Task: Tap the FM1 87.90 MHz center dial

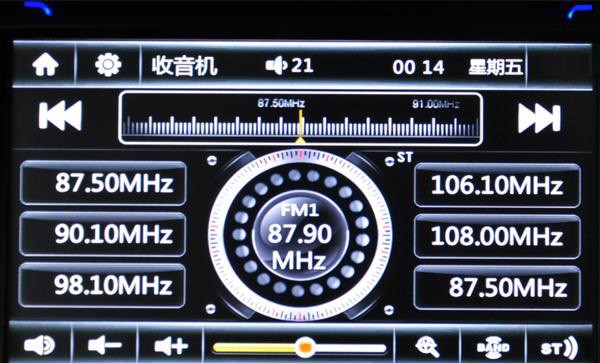Action: [x=300, y=236]
